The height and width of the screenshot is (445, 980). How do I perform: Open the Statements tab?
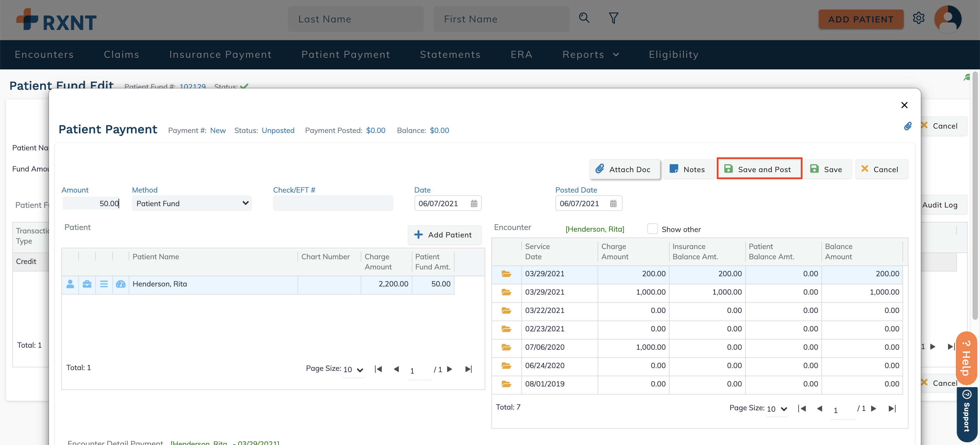[x=450, y=55]
